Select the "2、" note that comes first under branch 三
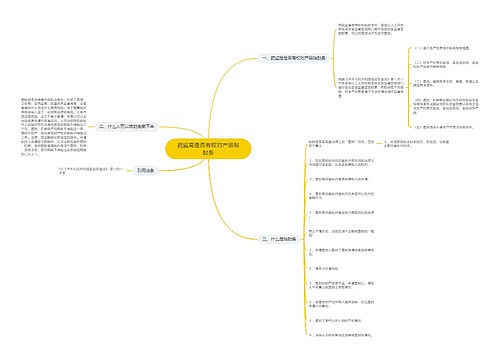Image resolution: width=500 pixels, height=360 pixels. tap(341, 162)
